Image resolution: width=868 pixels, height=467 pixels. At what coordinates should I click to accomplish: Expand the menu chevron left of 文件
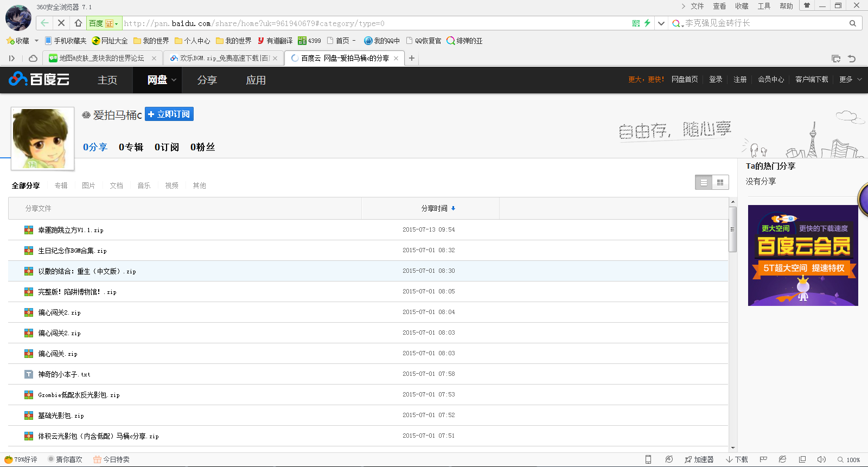click(683, 6)
